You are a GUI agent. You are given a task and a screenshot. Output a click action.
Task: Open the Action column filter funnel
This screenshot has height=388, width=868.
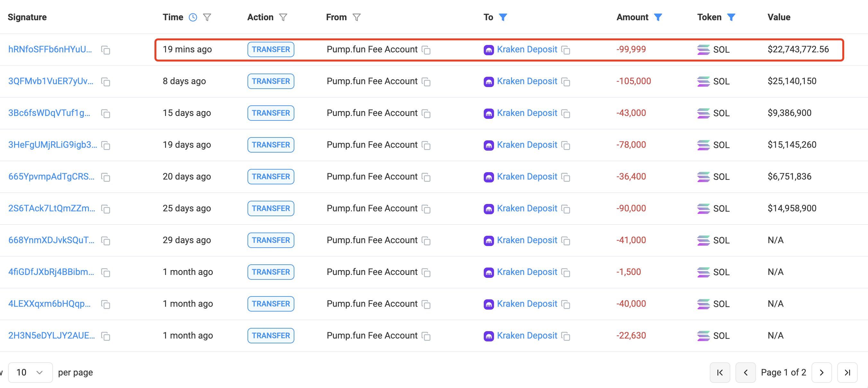point(283,17)
